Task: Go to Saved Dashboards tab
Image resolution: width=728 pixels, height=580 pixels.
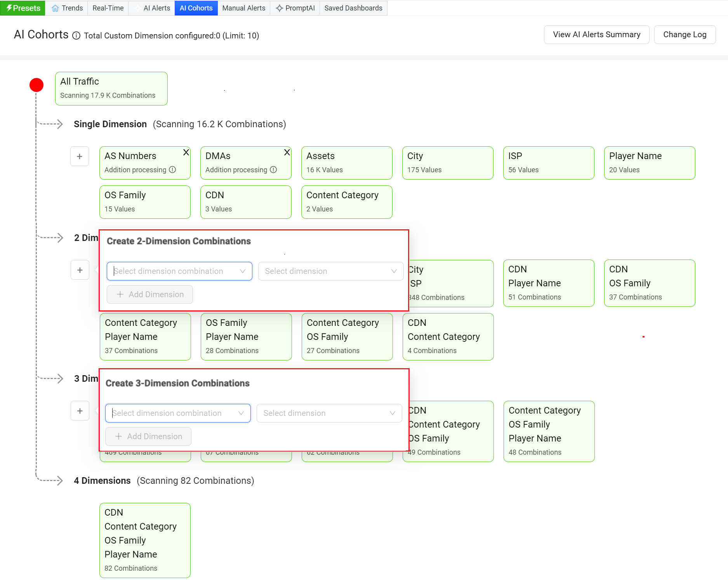Action: pos(353,8)
